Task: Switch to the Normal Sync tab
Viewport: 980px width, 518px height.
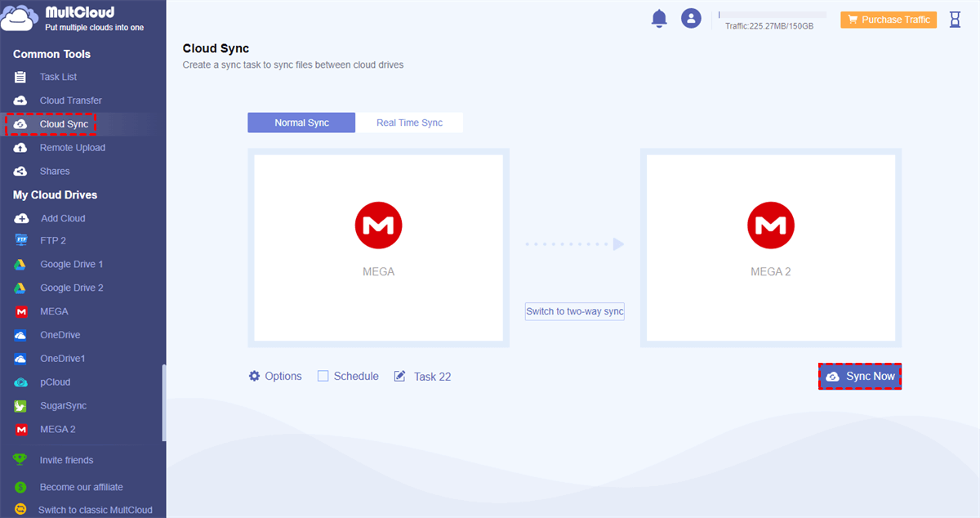Action: pyautogui.click(x=301, y=123)
